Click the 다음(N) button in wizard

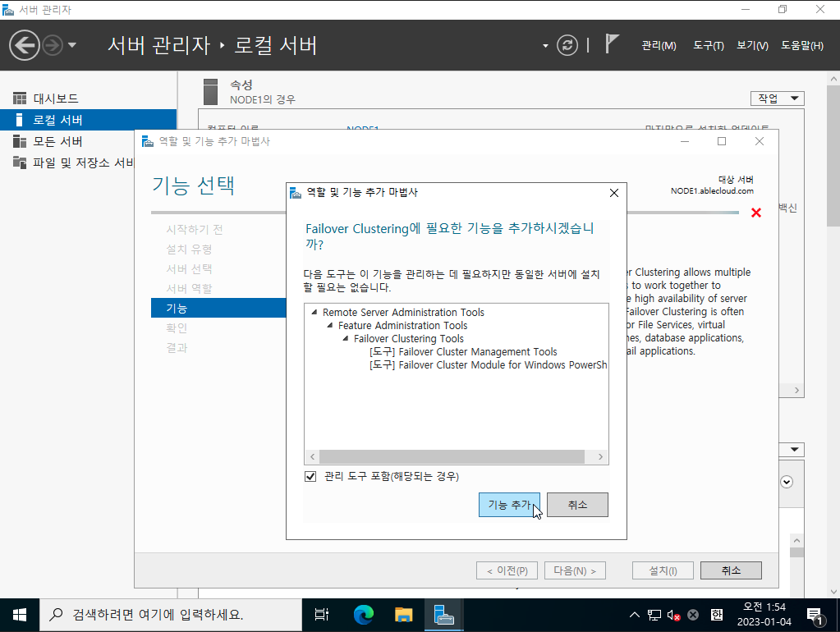(575, 570)
